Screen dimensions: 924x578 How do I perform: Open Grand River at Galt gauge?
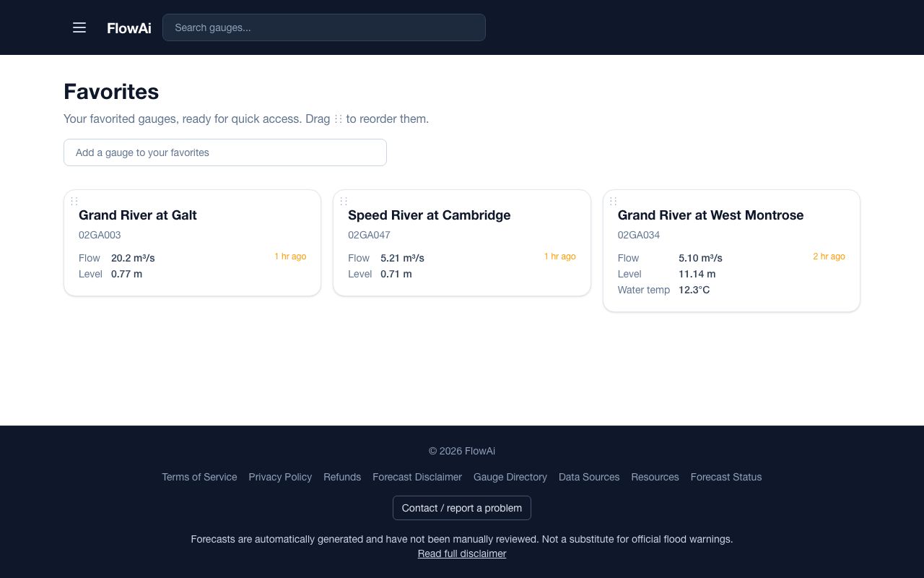tap(138, 215)
